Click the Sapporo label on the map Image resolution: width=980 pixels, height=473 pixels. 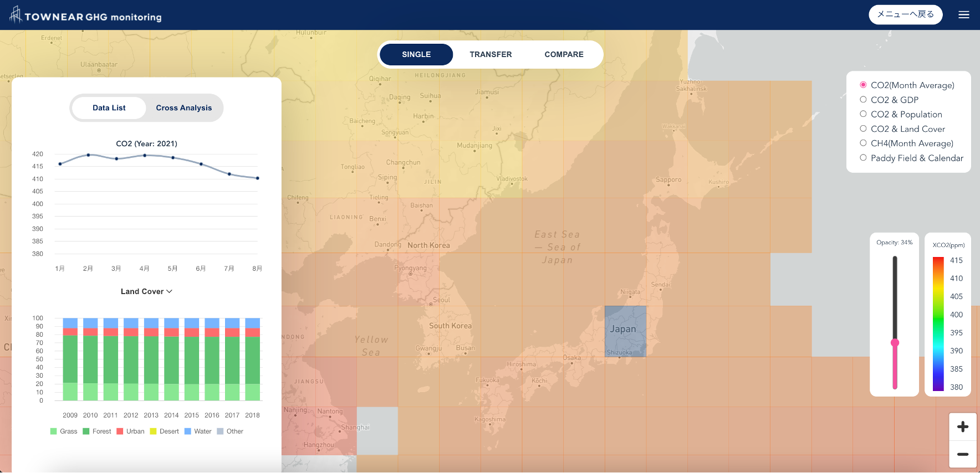coord(668,179)
